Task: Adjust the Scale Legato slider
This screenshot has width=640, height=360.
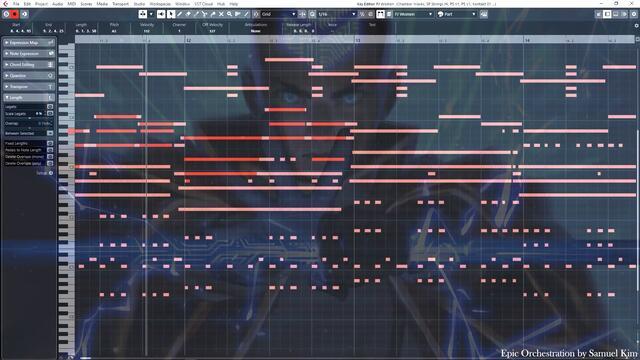Action: (29, 118)
